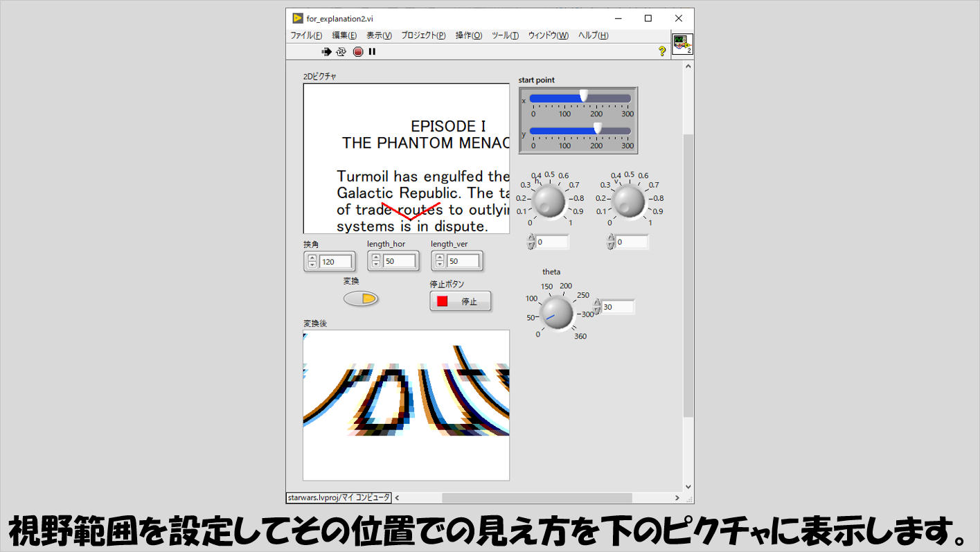Click the v knob numeric field
This screenshot has width=980, height=552.
[x=632, y=242]
